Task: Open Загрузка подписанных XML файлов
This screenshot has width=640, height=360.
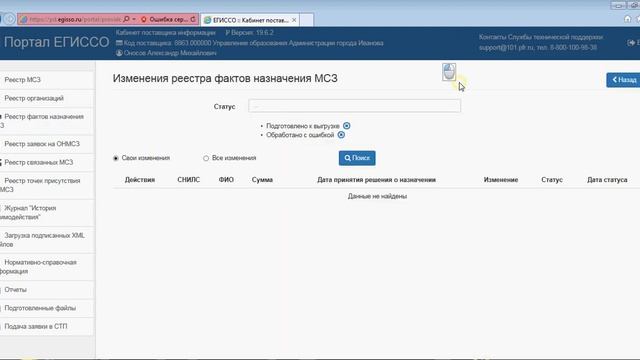Action: coord(47,240)
